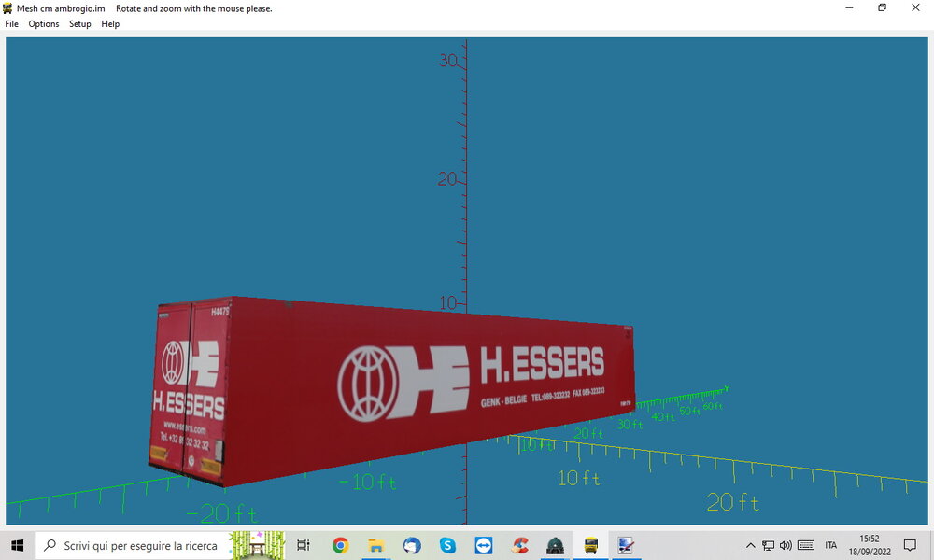
Task: Open TeamViewer from taskbar
Action: click(x=483, y=545)
